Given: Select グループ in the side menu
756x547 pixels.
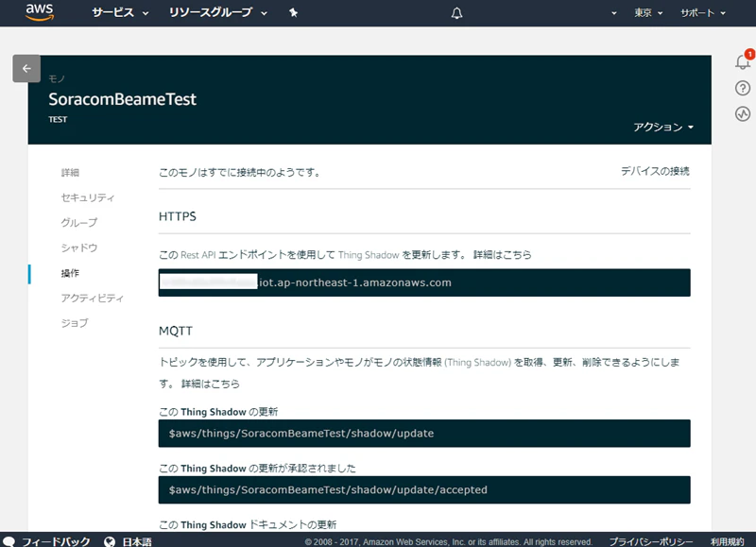Looking at the screenshot, I should [79, 223].
